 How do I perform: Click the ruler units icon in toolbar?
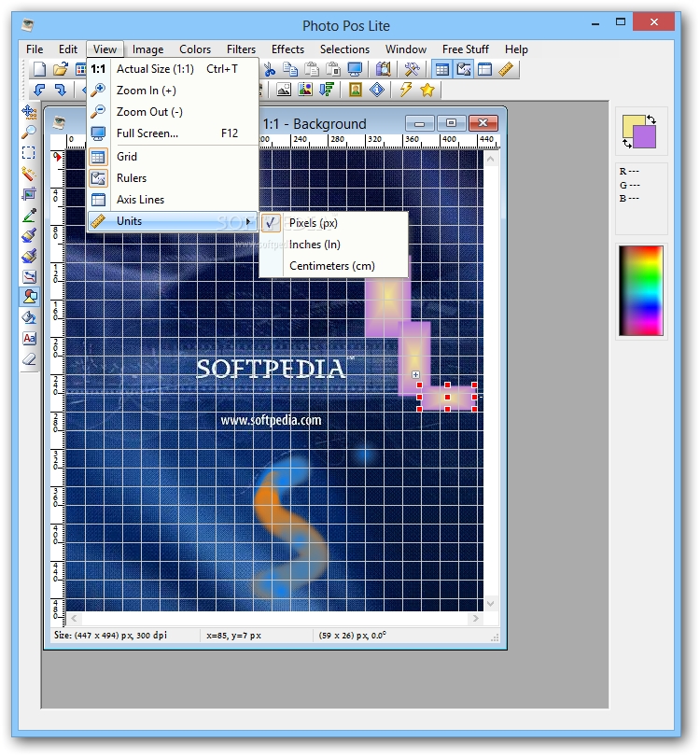pos(506,69)
